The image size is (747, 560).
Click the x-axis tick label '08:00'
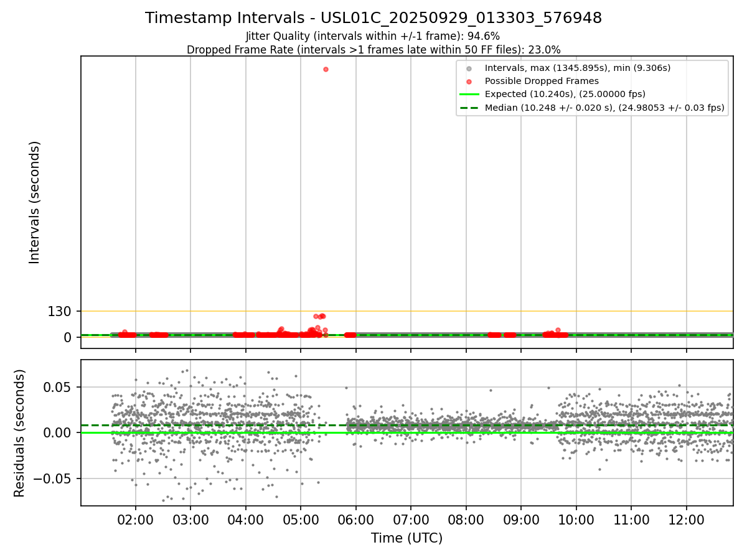tap(466, 520)
